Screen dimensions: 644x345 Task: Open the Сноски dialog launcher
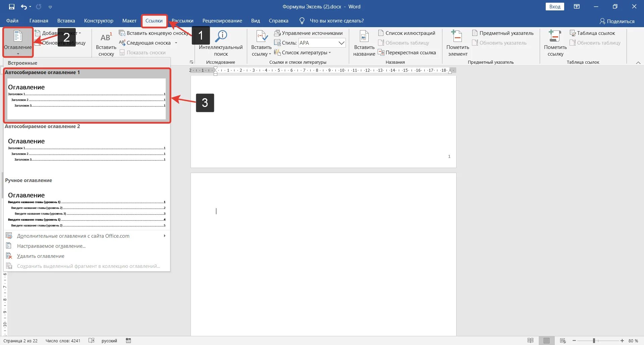point(192,62)
